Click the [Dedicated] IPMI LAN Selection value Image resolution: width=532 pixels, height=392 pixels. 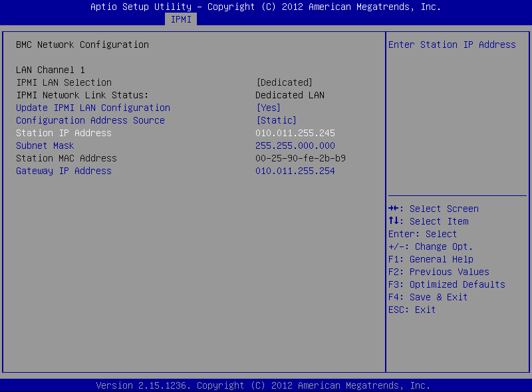[285, 82]
